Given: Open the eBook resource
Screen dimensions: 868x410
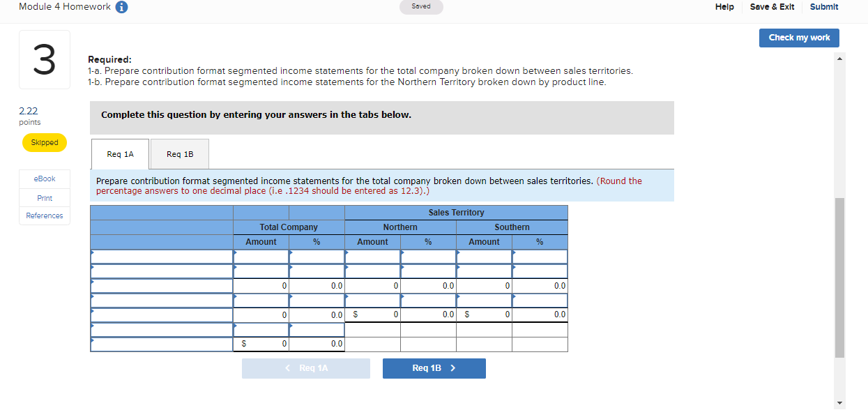Looking at the screenshot, I should 44,179.
